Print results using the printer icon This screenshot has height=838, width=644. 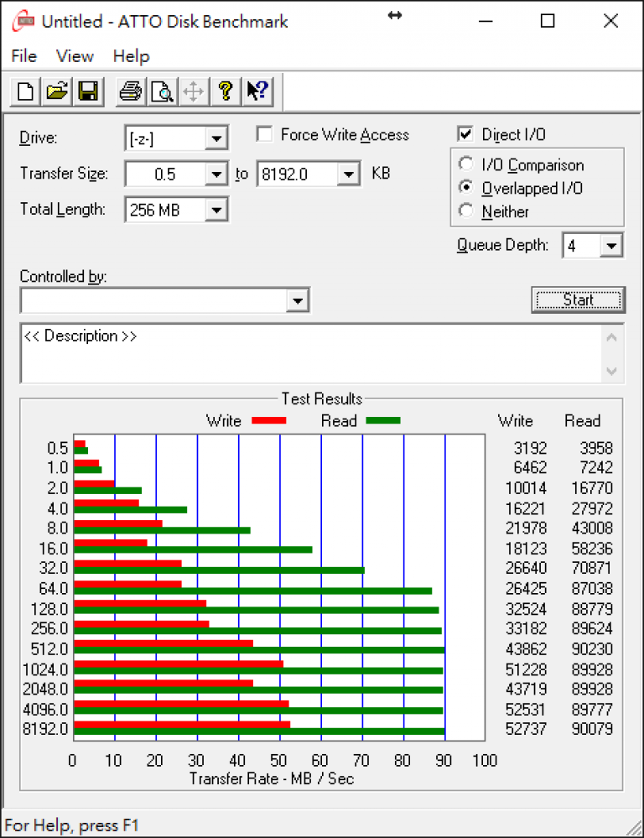tap(131, 92)
